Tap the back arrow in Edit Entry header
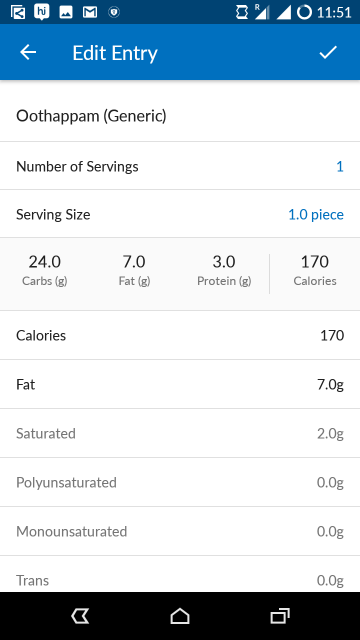Screen dimensions: 360x640 click(x=28, y=52)
